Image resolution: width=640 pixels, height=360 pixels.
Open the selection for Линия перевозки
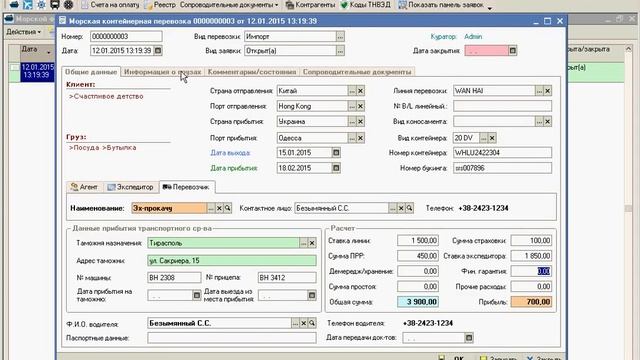point(539,91)
